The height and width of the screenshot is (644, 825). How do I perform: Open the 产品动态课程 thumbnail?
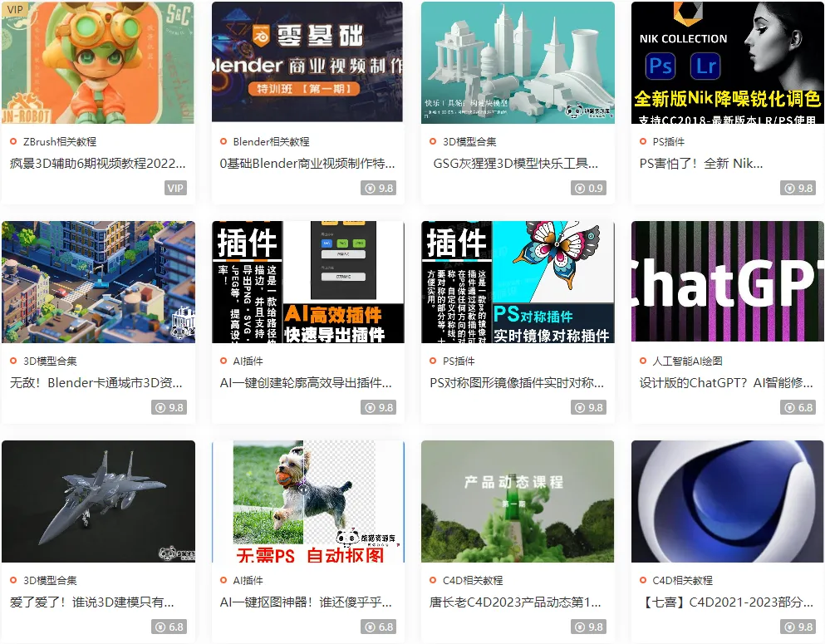coord(518,501)
